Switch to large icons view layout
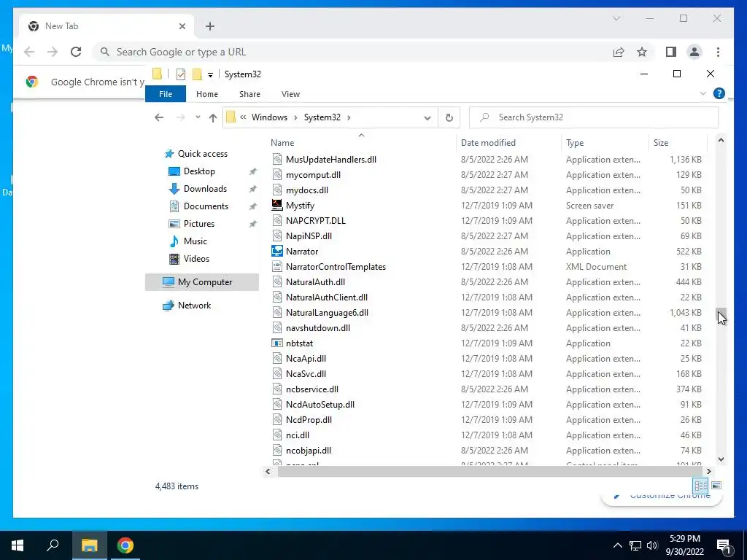Screen dimensions: 747x560 point(716,486)
